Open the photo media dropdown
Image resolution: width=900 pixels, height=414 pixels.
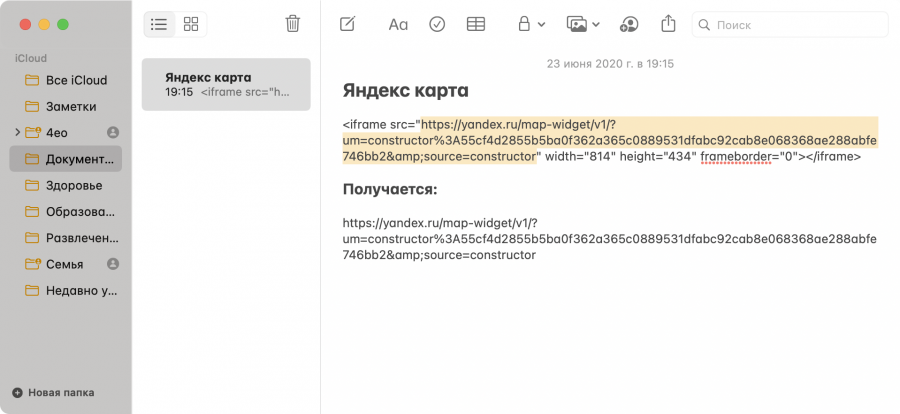click(582, 24)
